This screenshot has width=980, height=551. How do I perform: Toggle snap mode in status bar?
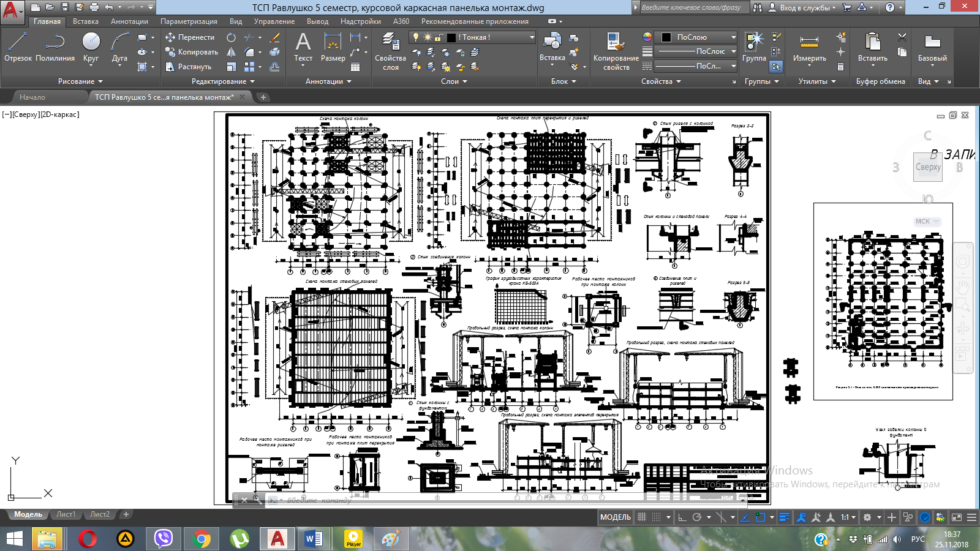pos(656,517)
